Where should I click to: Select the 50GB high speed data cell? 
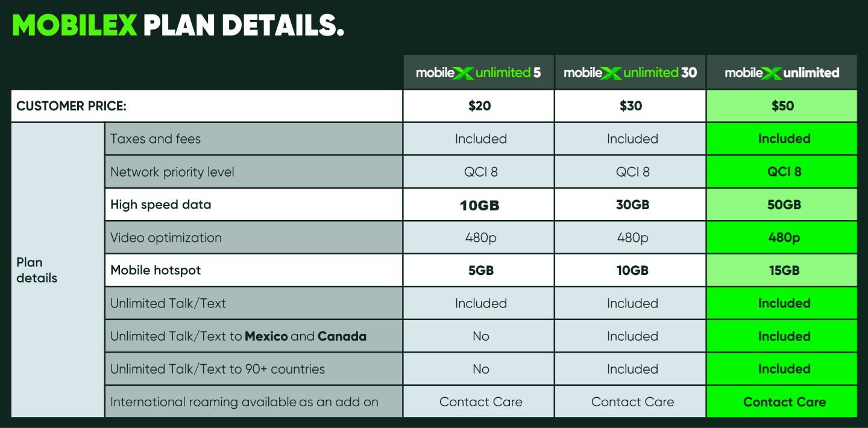coord(784,205)
